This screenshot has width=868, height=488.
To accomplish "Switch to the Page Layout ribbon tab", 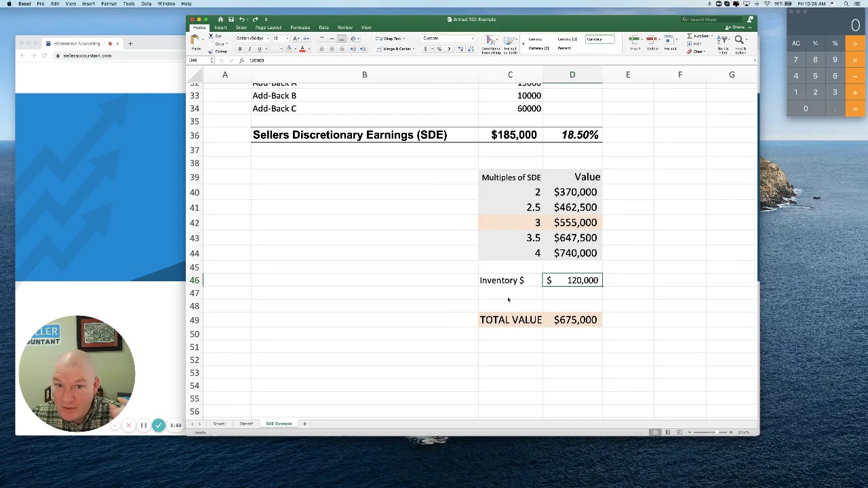I will 269,28.
